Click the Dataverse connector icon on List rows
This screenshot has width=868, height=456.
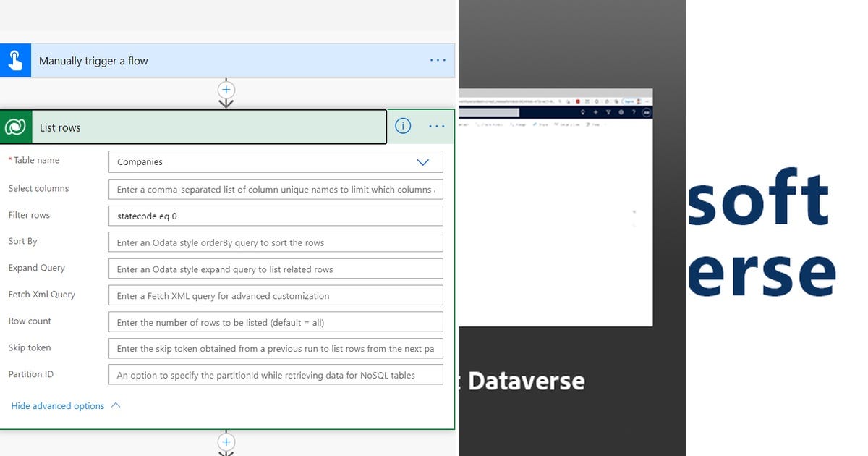pos(15,127)
